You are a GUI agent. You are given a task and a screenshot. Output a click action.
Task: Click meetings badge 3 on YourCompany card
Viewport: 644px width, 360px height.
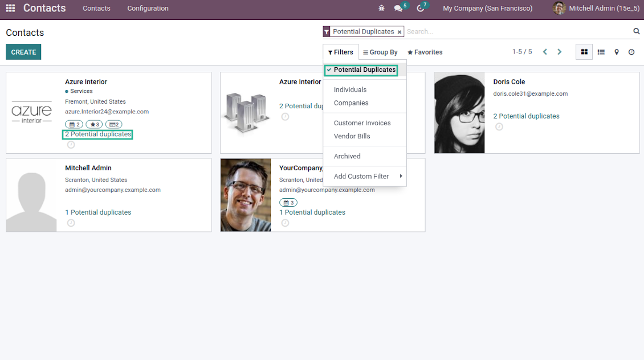pyautogui.click(x=288, y=202)
